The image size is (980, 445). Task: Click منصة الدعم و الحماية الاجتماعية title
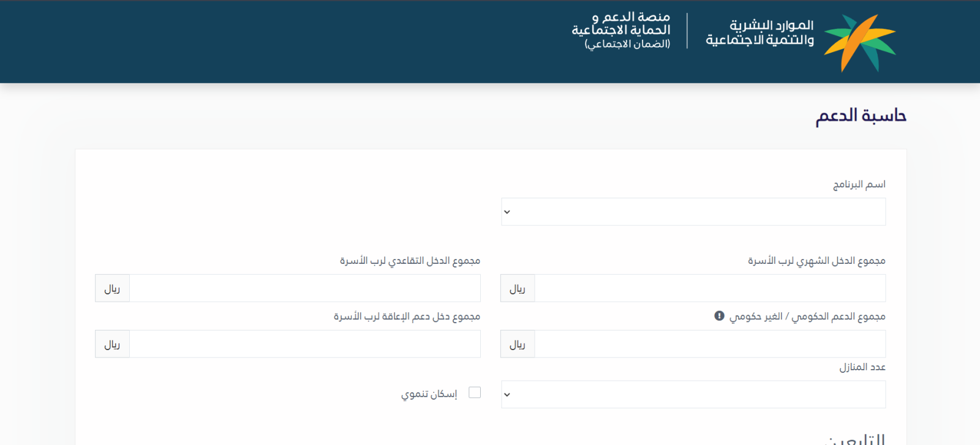tap(621, 30)
